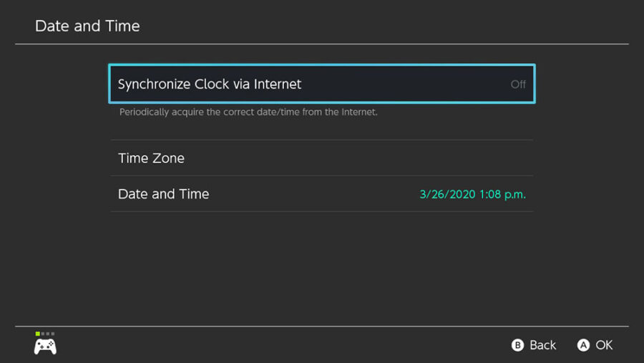
Task: Click the Synchronize Clock via Internet label
Action: point(210,84)
